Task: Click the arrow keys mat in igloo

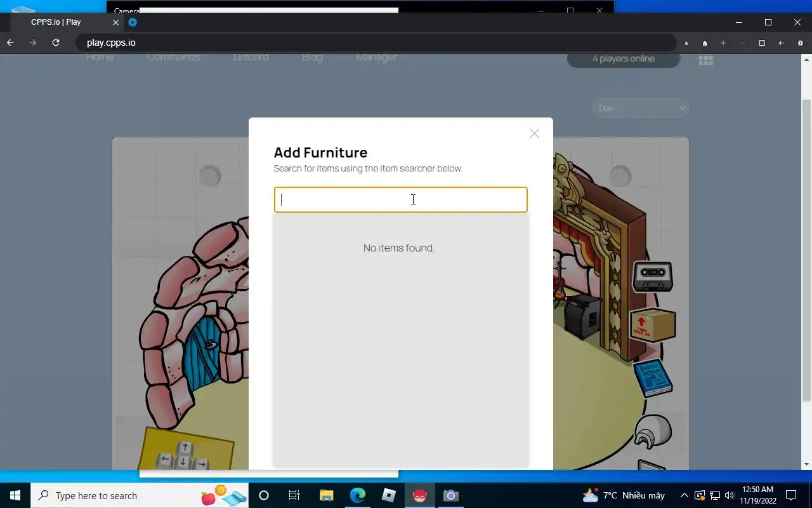Action: 185,450
